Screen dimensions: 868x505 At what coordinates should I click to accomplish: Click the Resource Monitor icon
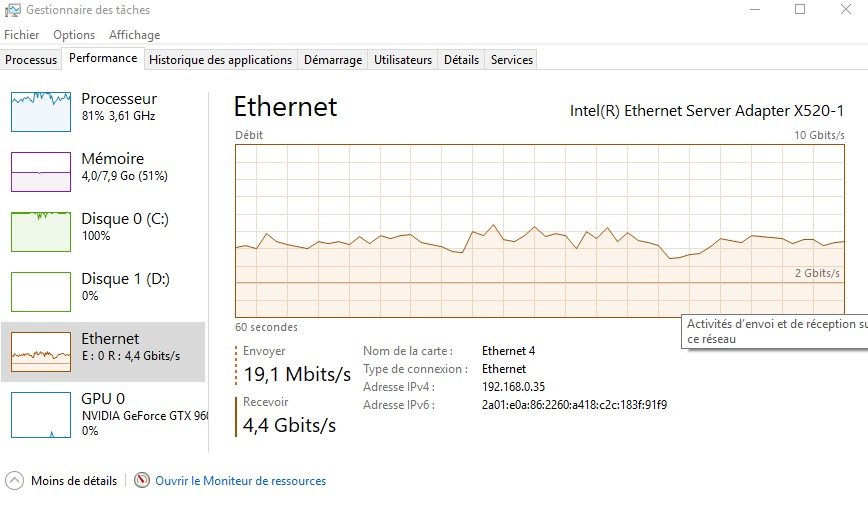click(x=142, y=481)
